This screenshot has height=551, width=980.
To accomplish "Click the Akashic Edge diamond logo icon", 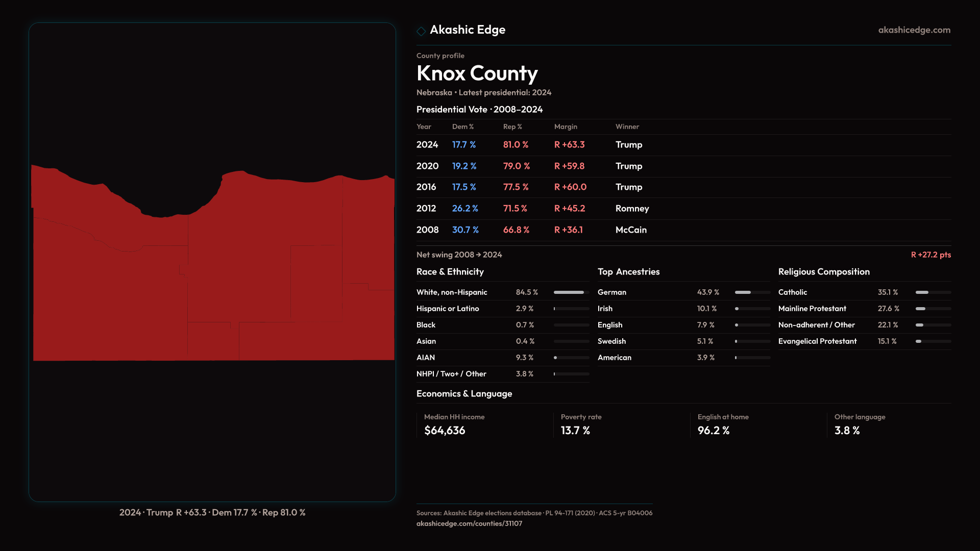I will coord(421,31).
